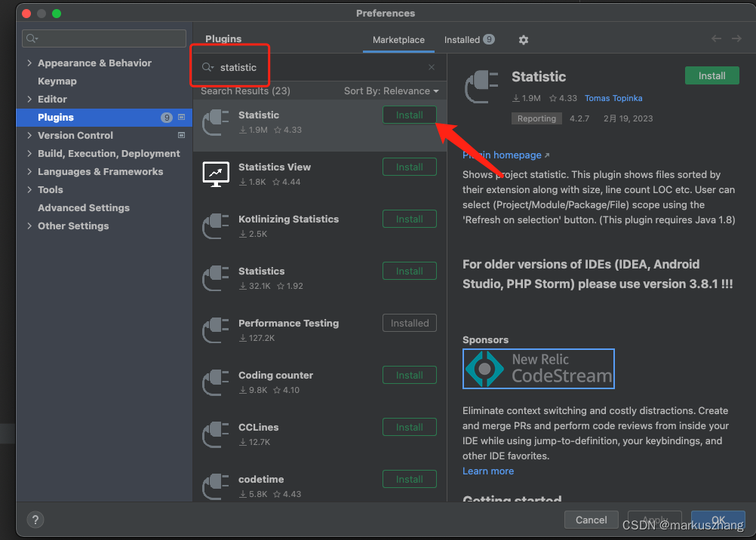Screen dimensions: 756x540
Task: Select the Kotlinizing Statistics title text
Action: (288, 219)
